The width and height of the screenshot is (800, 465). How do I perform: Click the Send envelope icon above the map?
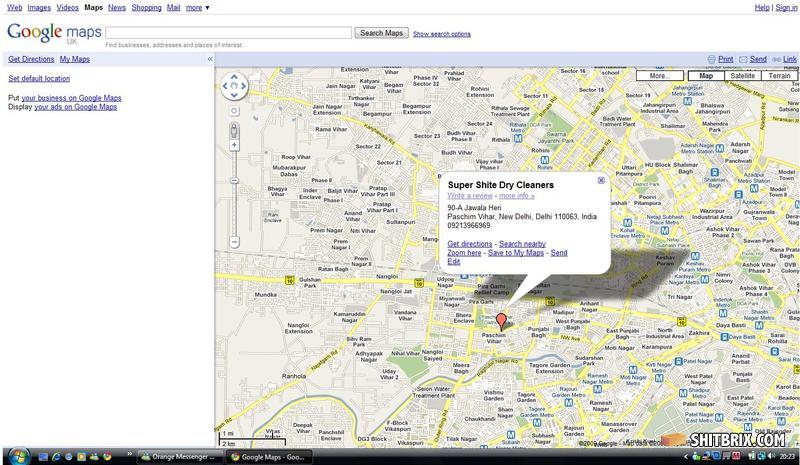[x=743, y=59]
